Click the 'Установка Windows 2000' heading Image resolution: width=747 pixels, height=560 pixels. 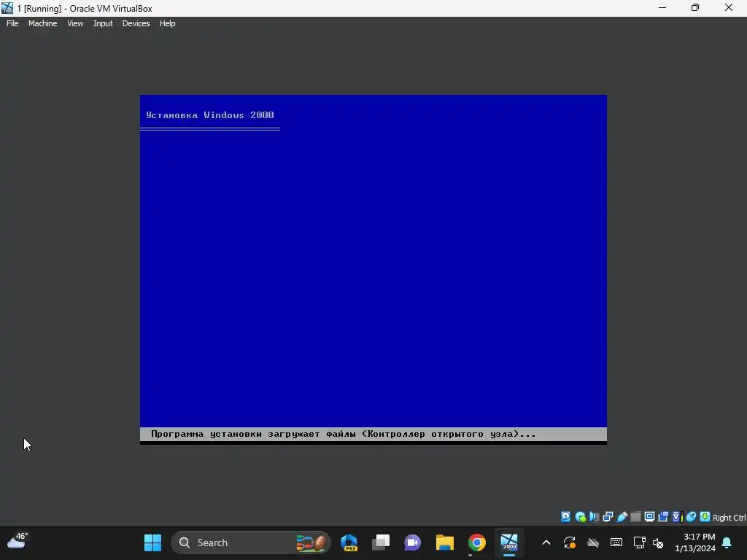point(209,114)
